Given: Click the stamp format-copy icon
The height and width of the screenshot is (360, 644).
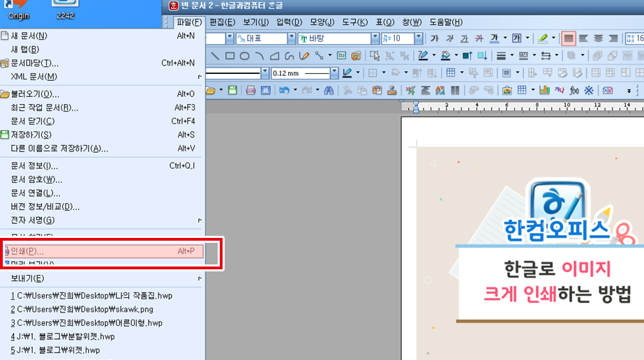Looking at the screenshot, I should point(392,90).
